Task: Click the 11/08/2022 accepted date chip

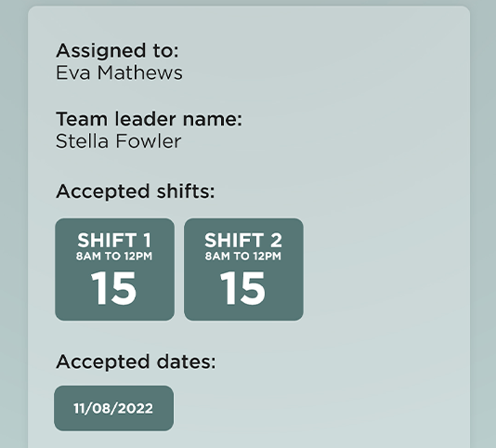Action: (x=113, y=408)
